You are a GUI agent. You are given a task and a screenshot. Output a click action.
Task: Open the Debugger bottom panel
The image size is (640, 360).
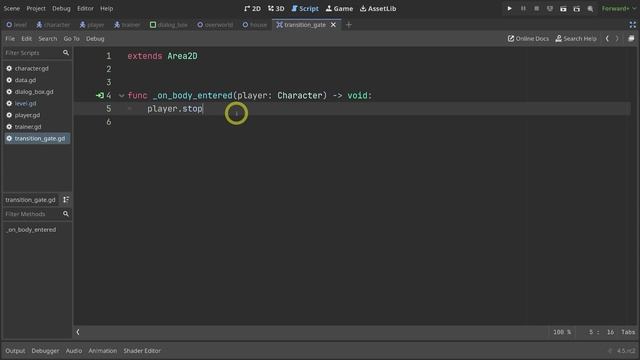coord(45,351)
